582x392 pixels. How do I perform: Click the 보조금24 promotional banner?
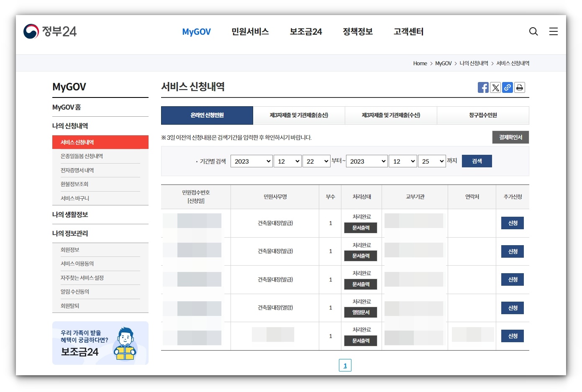(100, 343)
